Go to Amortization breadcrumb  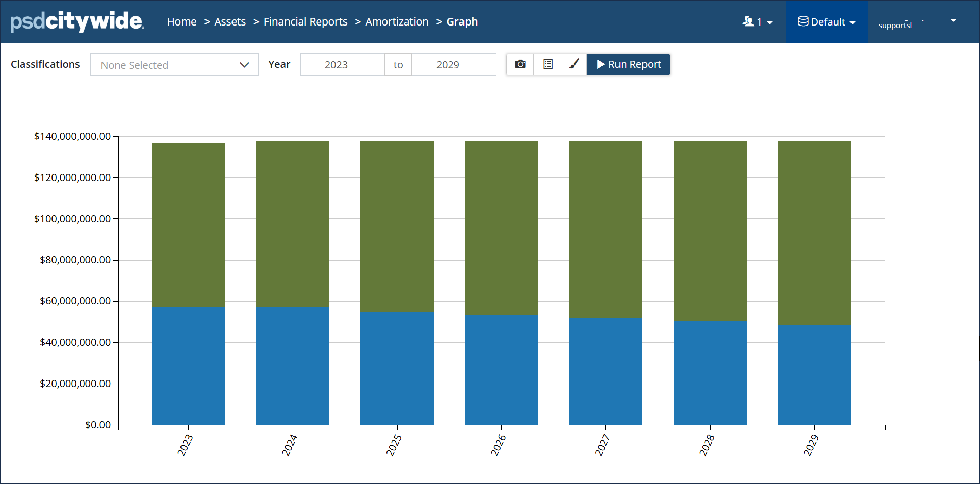(397, 22)
